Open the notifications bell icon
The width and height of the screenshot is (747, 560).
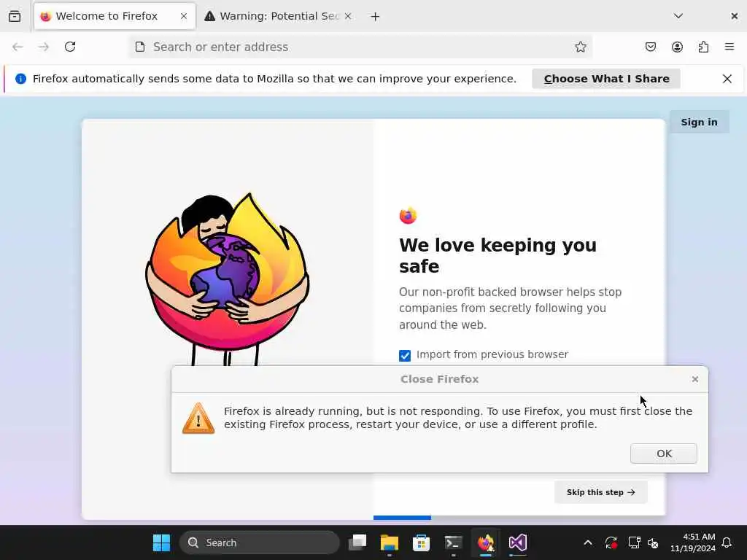click(727, 542)
